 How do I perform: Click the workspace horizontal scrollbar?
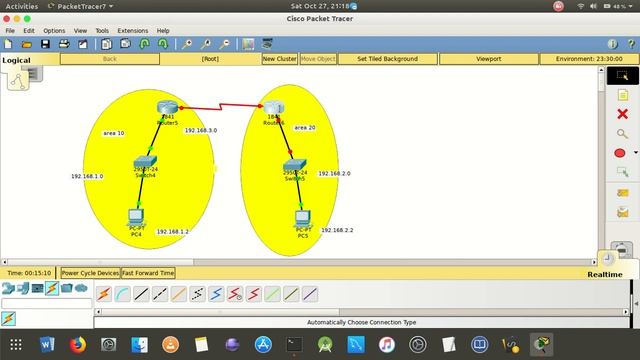[299, 262]
